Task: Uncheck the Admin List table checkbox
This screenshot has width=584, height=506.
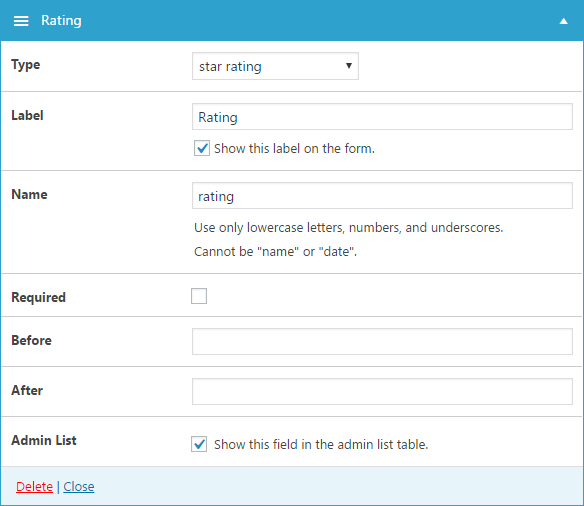Action: click(199, 444)
